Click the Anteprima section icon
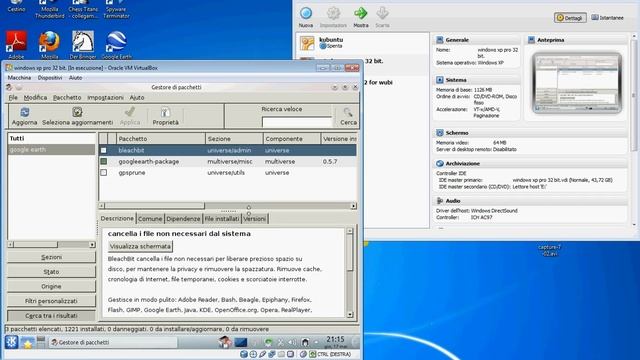640x360 pixels. [531, 40]
